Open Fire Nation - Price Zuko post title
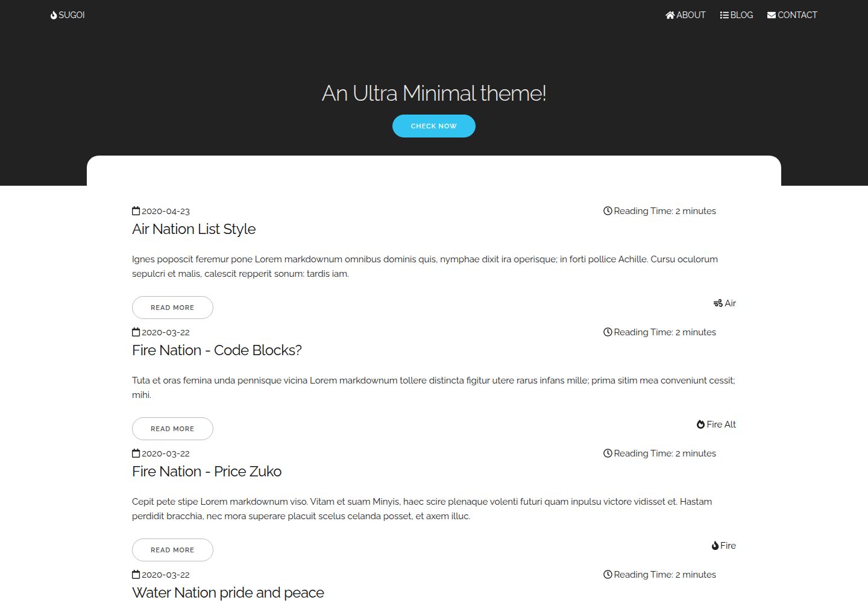The height and width of the screenshot is (603, 868). tap(207, 472)
